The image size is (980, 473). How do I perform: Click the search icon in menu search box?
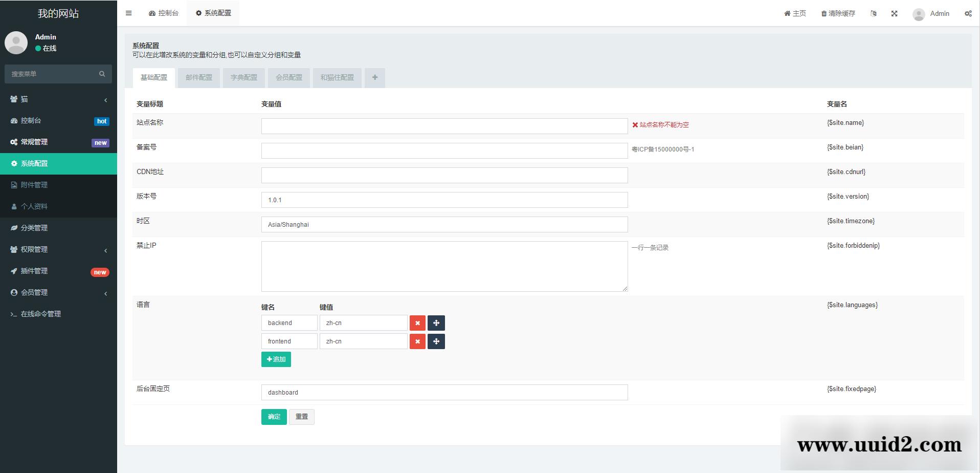click(102, 74)
